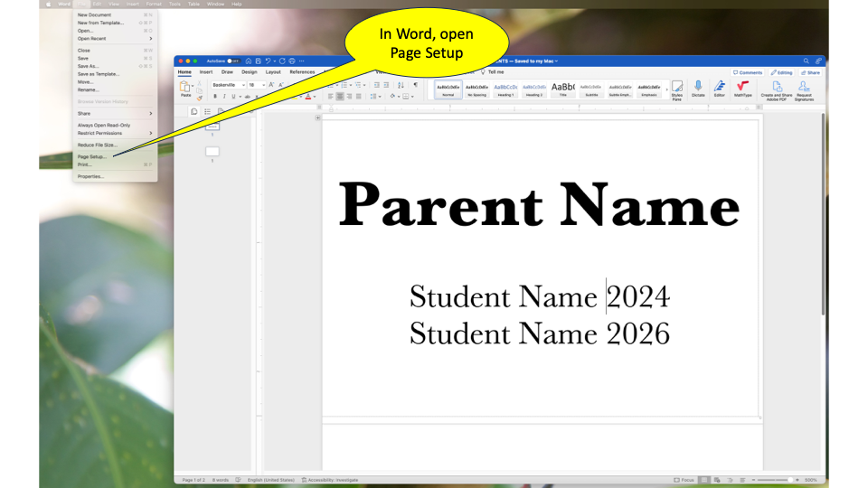Toggle Strikethrough formatting

point(248,97)
